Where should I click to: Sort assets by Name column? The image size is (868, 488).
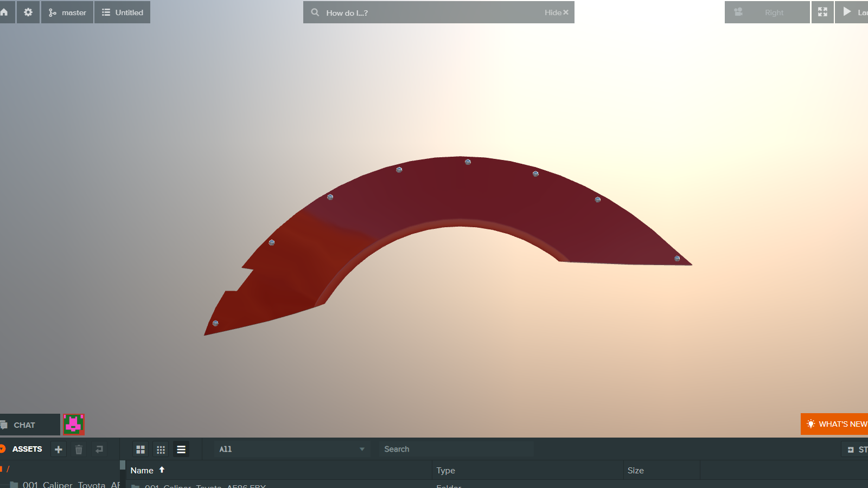pos(280,470)
